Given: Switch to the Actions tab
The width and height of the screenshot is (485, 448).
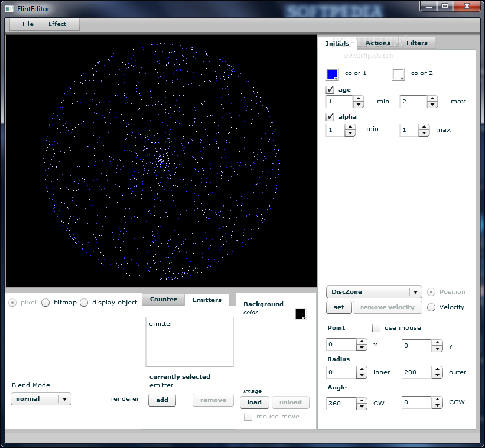Looking at the screenshot, I should tap(377, 43).
